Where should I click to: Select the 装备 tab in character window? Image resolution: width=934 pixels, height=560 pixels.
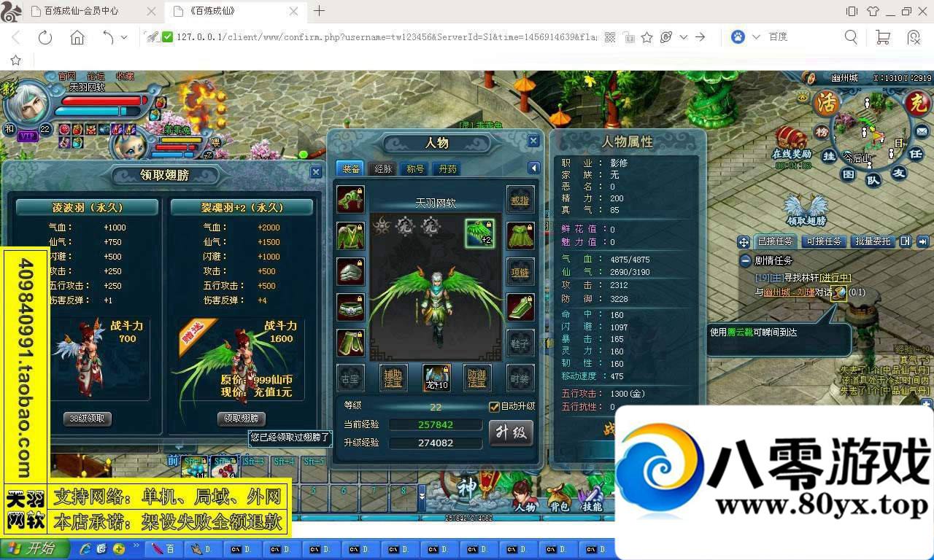351,168
